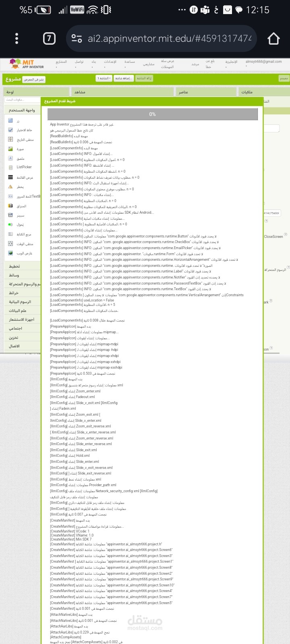Select the Spinner (سبينر) component icon
The width and height of the screenshot is (290, 644).
tap(10, 215)
